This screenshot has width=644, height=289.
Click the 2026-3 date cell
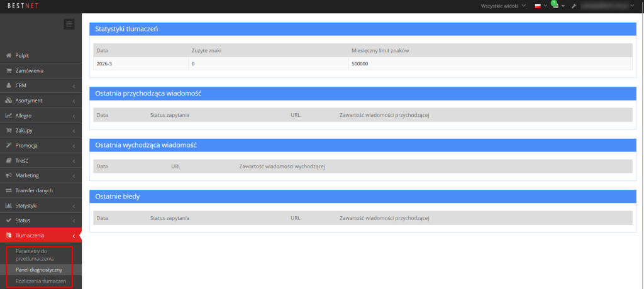141,64
